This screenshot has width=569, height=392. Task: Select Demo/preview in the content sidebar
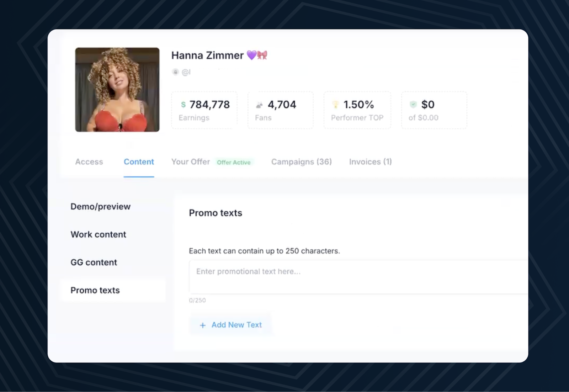tap(100, 207)
